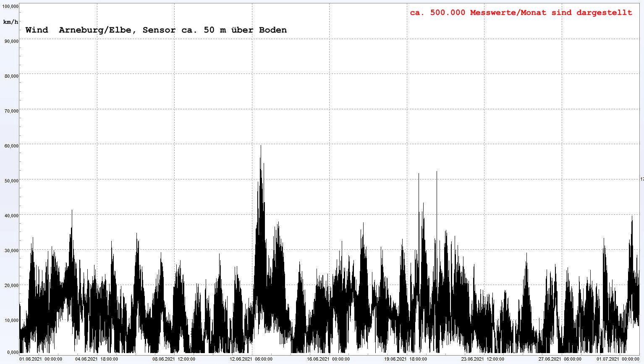Image resolution: width=644 pixels, height=364 pixels.
Task: Select the 01.07.2021 00:00:00 time label
Action: click(x=618, y=359)
